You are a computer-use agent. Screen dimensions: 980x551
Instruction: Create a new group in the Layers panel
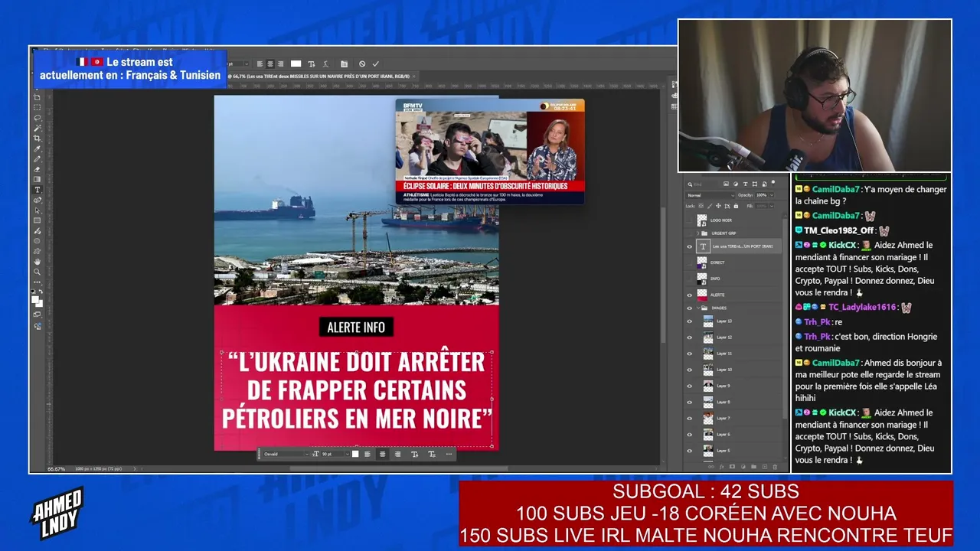pyautogui.click(x=753, y=466)
